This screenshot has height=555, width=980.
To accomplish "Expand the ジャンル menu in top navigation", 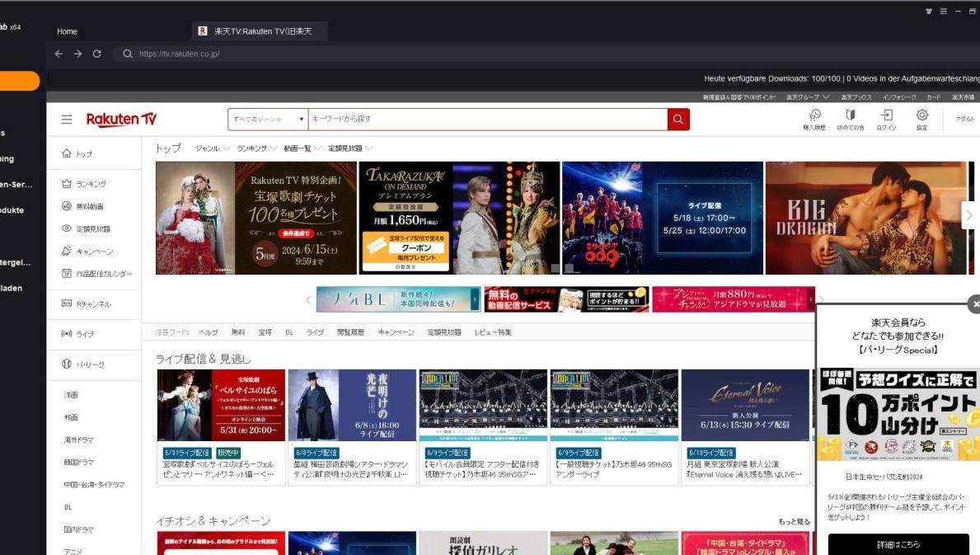I will [x=213, y=148].
